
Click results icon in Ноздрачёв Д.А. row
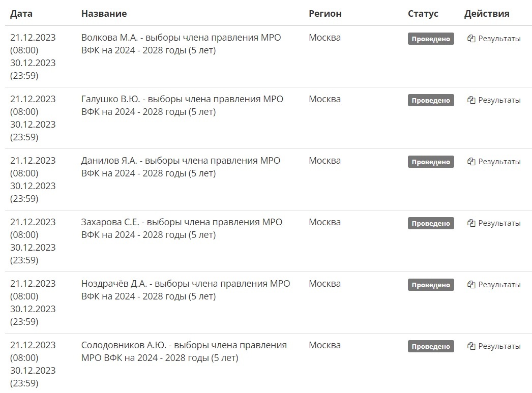pos(471,285)
